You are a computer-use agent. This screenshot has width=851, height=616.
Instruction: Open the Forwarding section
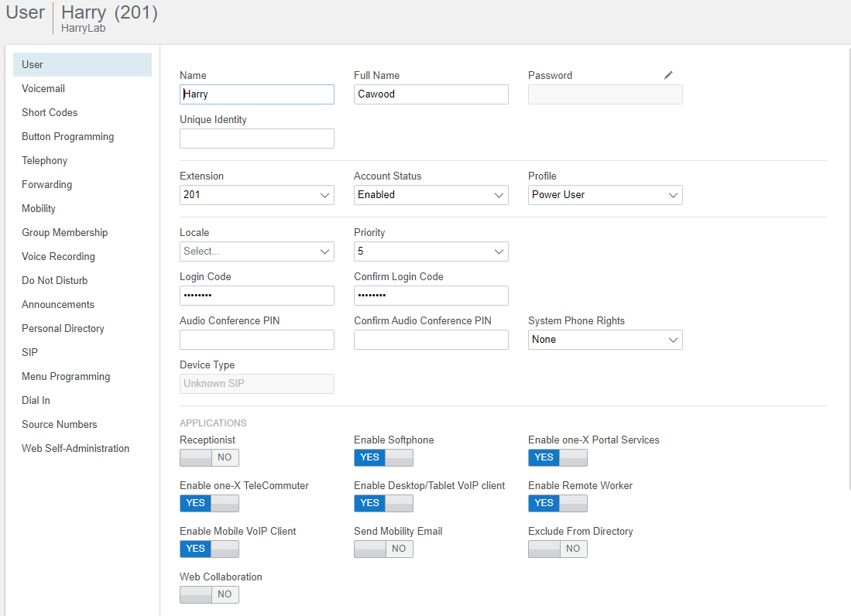[x=46, y=184]
